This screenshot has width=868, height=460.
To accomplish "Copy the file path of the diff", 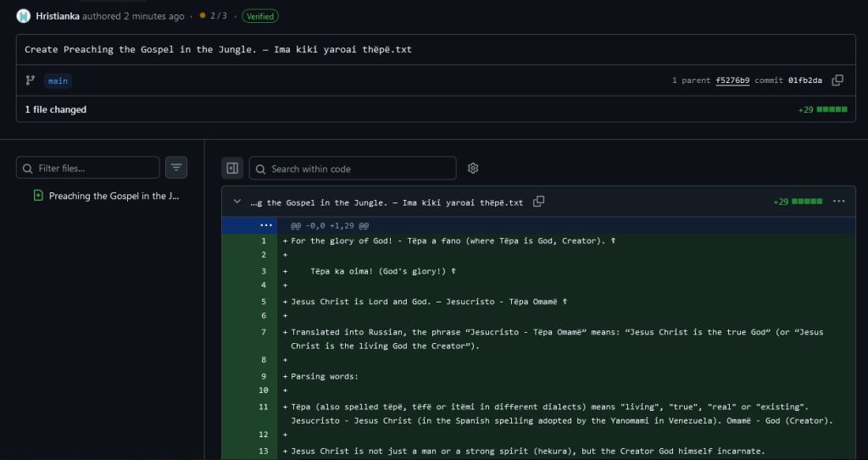I will [x=538, y=202].
